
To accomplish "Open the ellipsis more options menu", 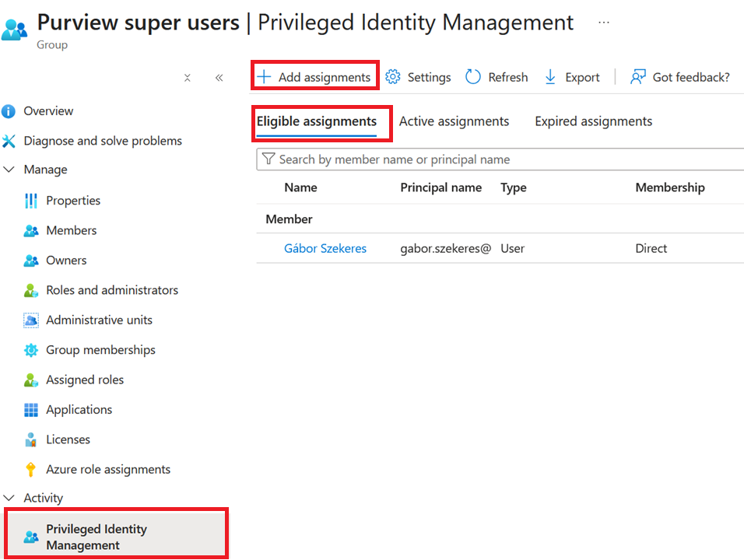I will (x=604, y=23).
